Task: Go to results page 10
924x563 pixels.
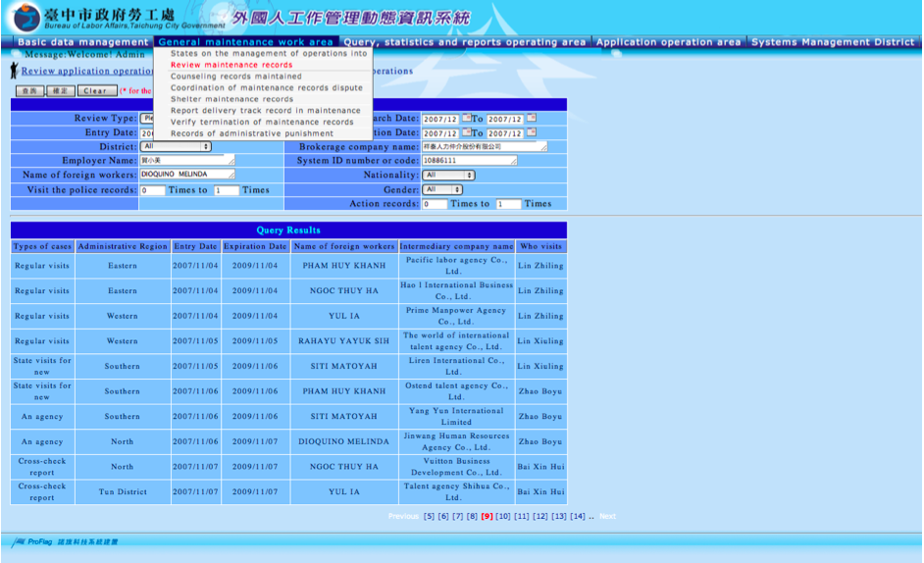Action: click(502, 516)
